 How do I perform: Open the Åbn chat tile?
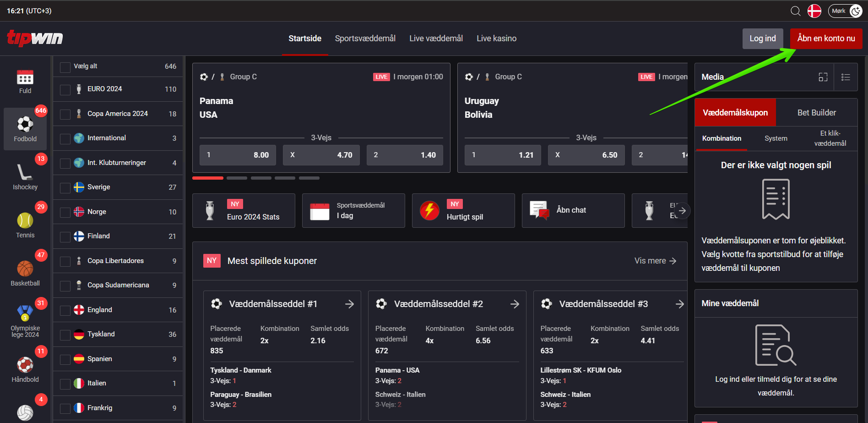[x=574, y=211]
